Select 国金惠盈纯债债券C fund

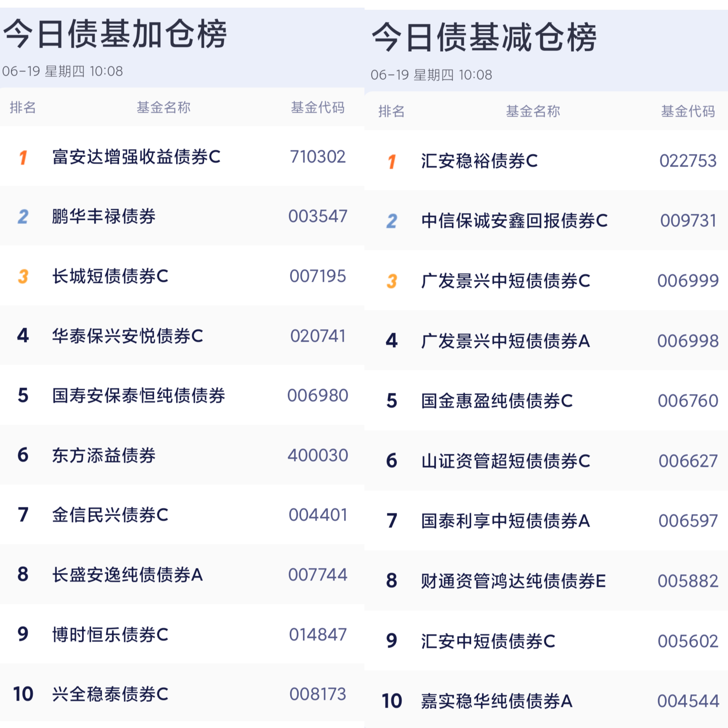(x=497, y=401)
